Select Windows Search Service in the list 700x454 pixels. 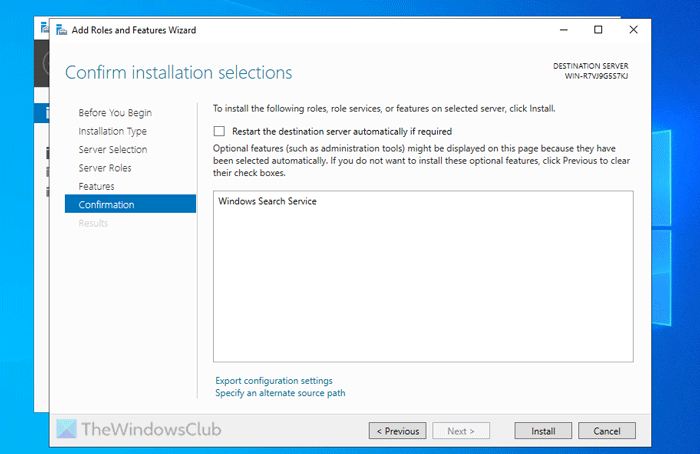point(267,202)
